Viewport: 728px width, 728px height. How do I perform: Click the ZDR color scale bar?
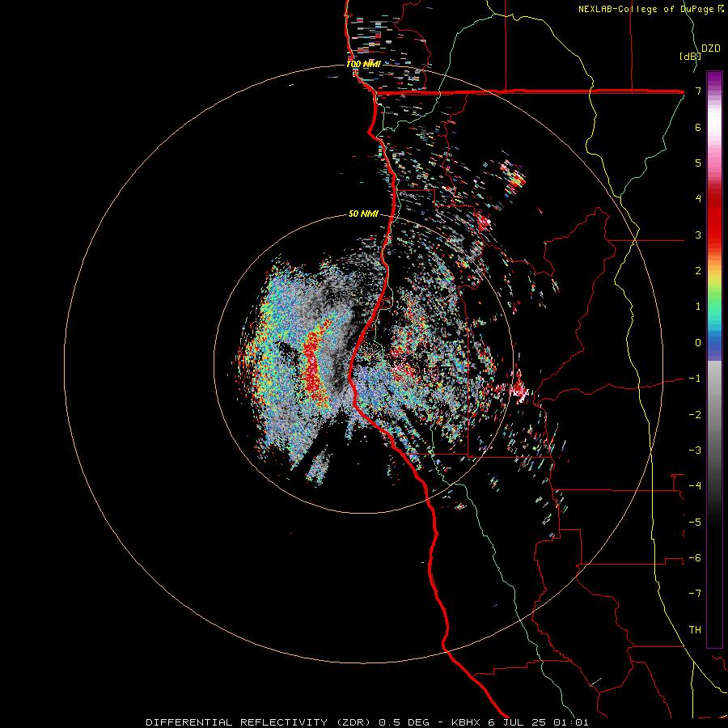click(714, 359)
